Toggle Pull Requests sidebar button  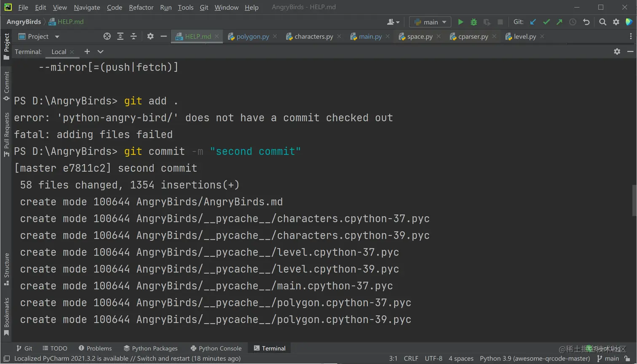6,135
